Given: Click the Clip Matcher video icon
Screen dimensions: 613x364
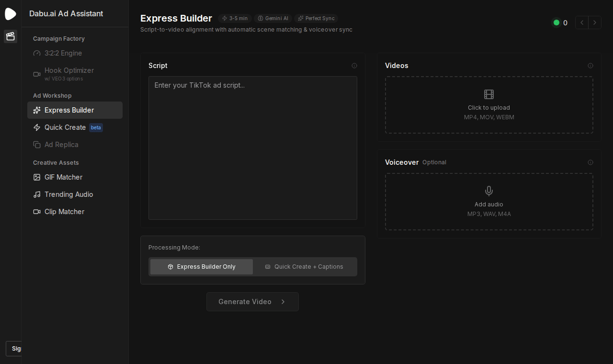Looking at the screenshot, I should (x=37, y=212).
